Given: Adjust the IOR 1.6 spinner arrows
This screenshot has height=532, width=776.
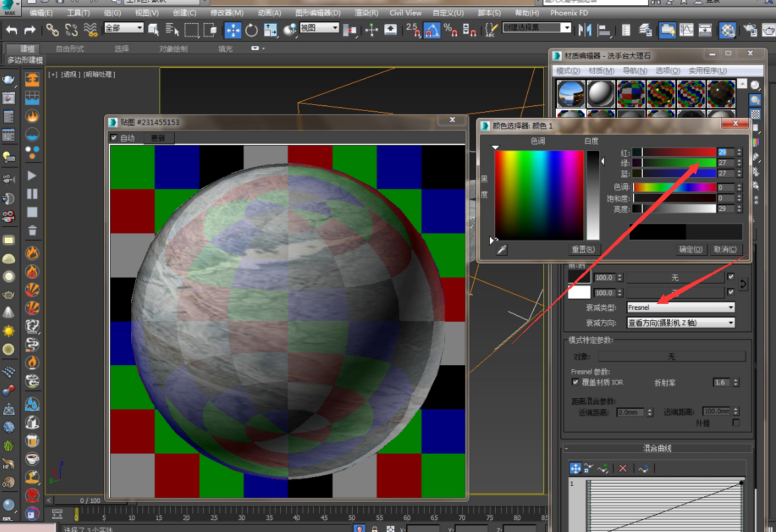Looking at the screenshot, I should pos(736,382).
